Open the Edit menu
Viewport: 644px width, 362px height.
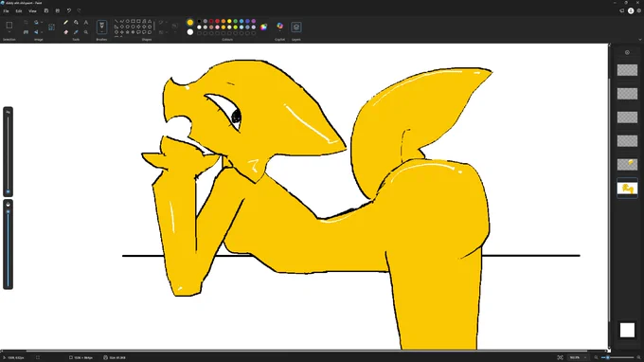point(19,11)
